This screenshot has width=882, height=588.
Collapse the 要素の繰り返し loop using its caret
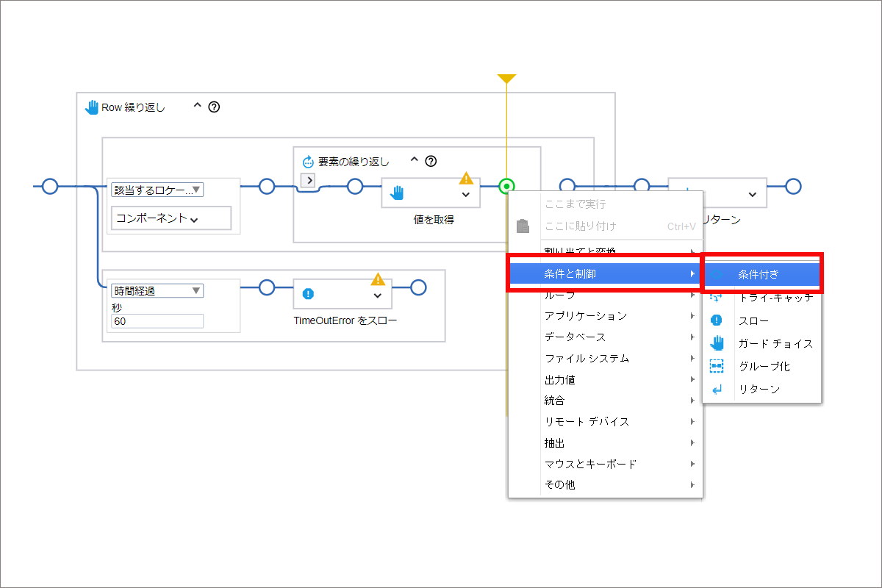point(414,159)
